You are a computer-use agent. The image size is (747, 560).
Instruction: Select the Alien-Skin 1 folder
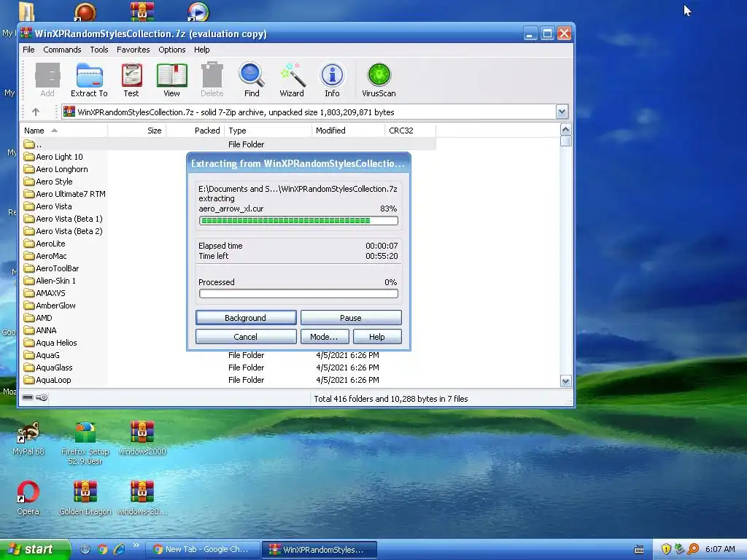[50, 281]
